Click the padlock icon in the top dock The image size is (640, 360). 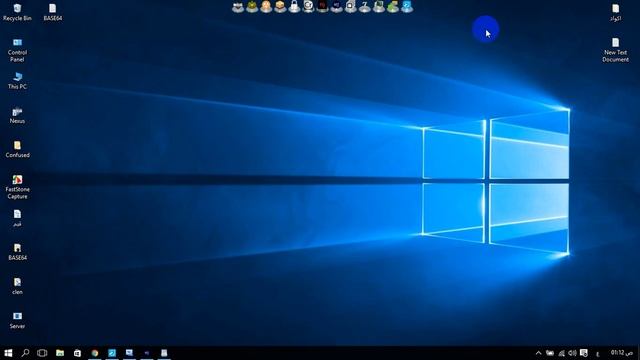294,7
